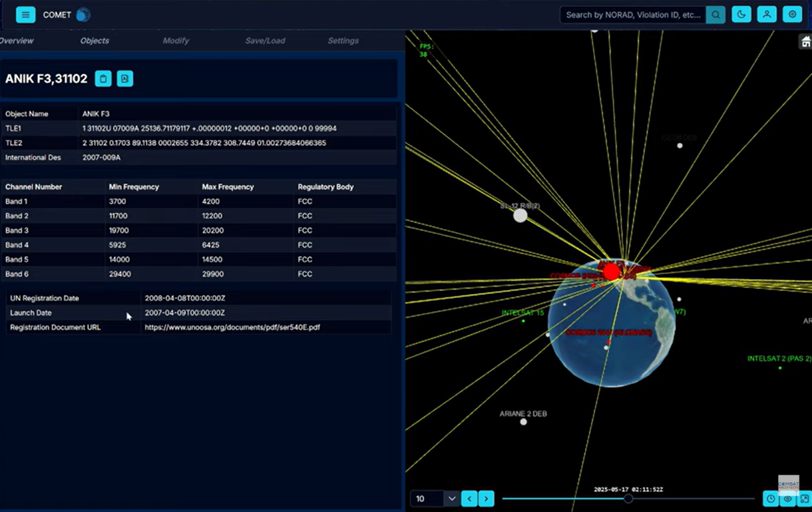Open the gear settings icon in header
The height and width of the screenshot is (512, 812).
[792, 15]
